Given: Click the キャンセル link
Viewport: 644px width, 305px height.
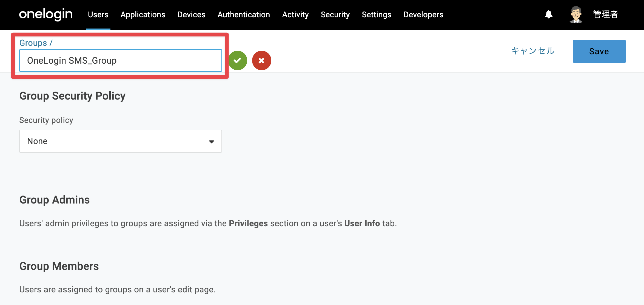Looking at the screenshot, I should (x=533, y=51).
